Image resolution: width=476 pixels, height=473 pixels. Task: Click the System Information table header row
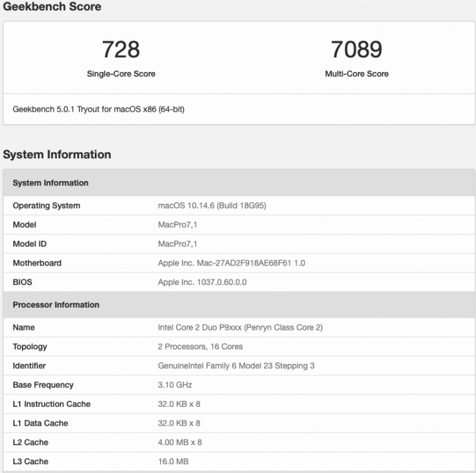tap(239, 183)
